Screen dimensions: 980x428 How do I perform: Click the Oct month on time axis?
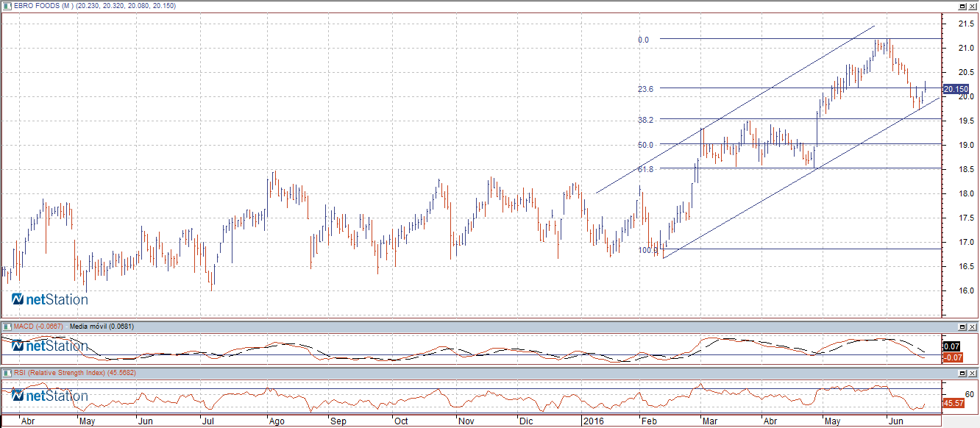coord(402,422)
